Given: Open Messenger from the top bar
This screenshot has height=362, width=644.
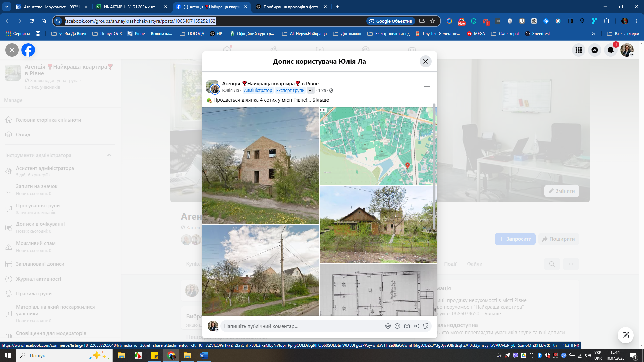Looking at the screenshot, I should tap(595, 50).
